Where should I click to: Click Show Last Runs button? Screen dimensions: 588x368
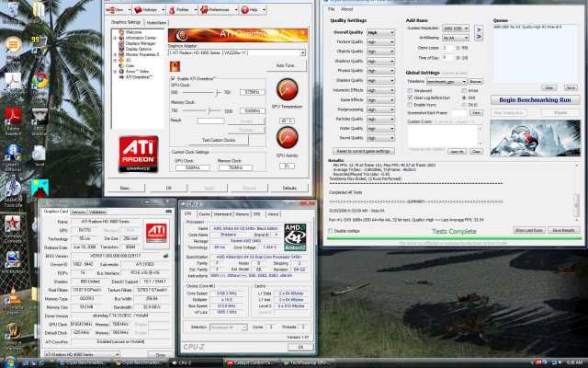coord(529,230)
